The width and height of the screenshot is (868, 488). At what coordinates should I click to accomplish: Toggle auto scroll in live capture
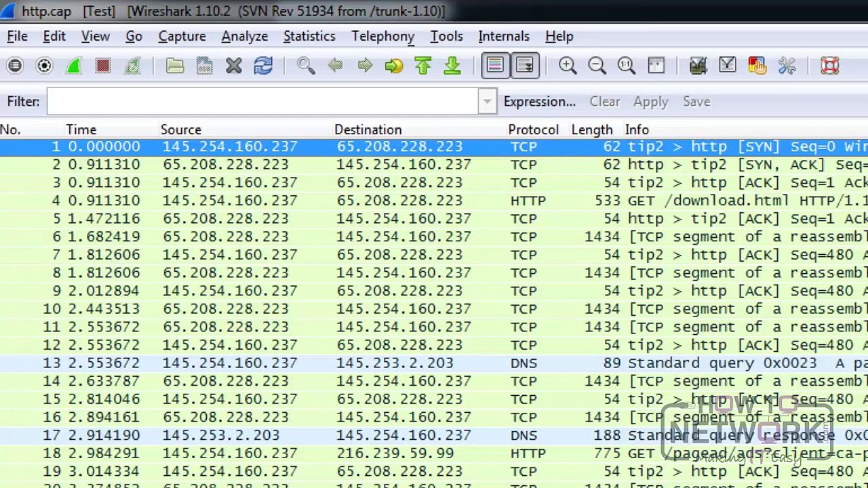point(525,66)
